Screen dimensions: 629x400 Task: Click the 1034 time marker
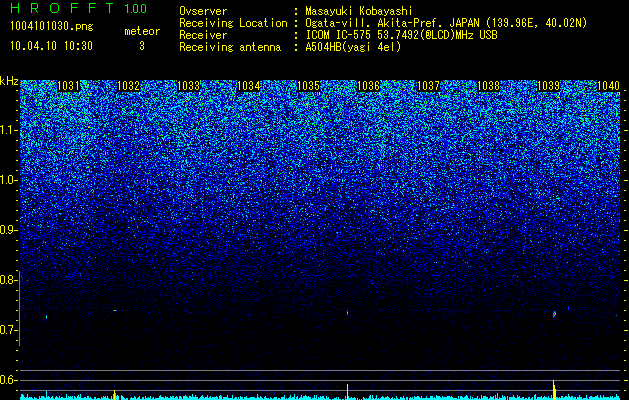pos(249,86)
